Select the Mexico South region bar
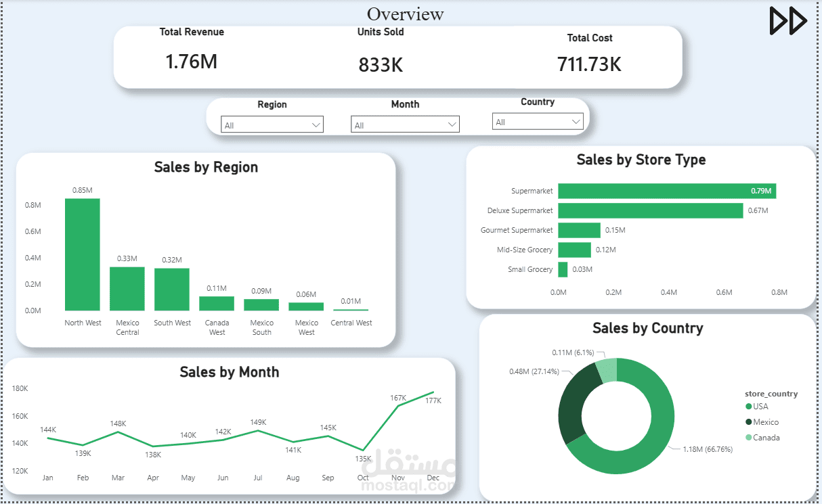This screenshot has width=822, height=504. pyautogui.click(x=261, y=304)
